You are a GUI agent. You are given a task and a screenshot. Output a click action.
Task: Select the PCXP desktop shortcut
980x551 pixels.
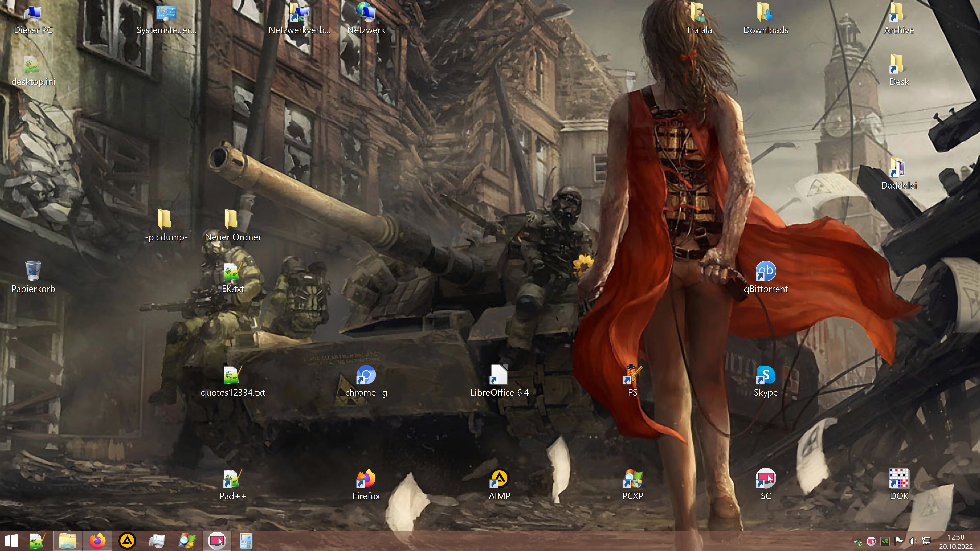point(632,479)
